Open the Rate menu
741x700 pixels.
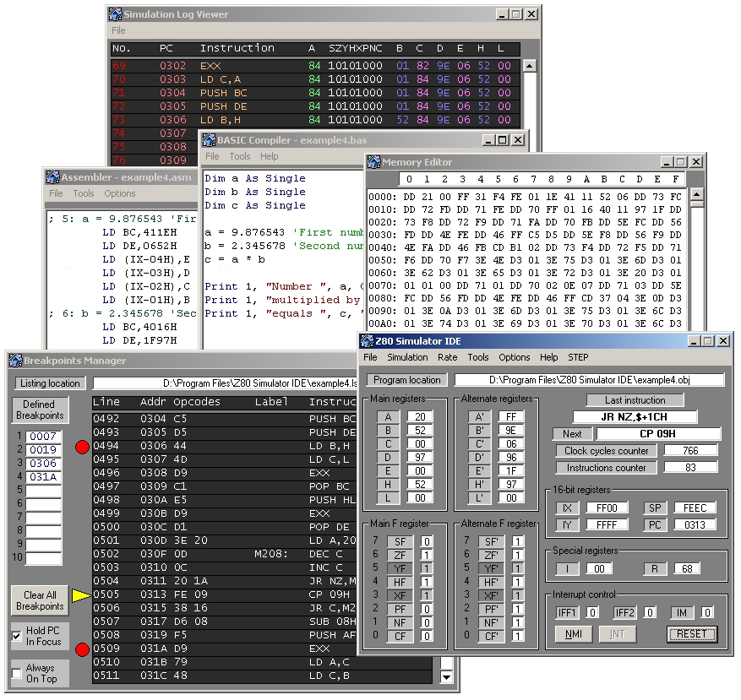point(448,357)
